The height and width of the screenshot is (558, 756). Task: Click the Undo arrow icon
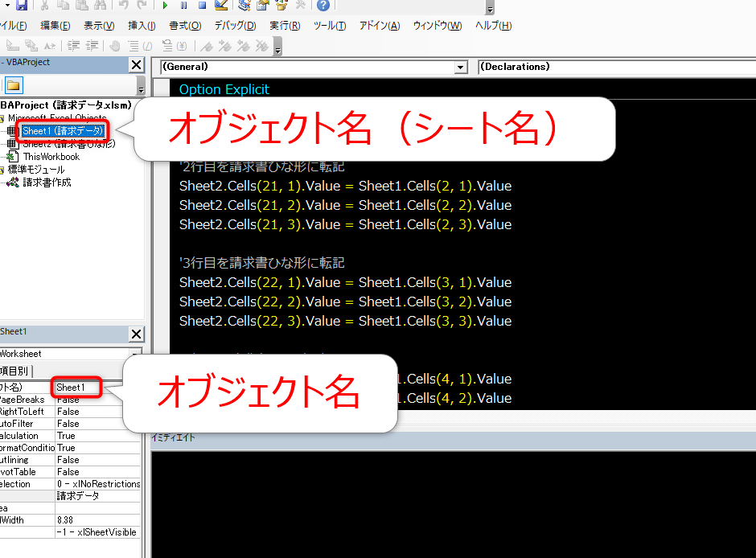tap(123, 5)
